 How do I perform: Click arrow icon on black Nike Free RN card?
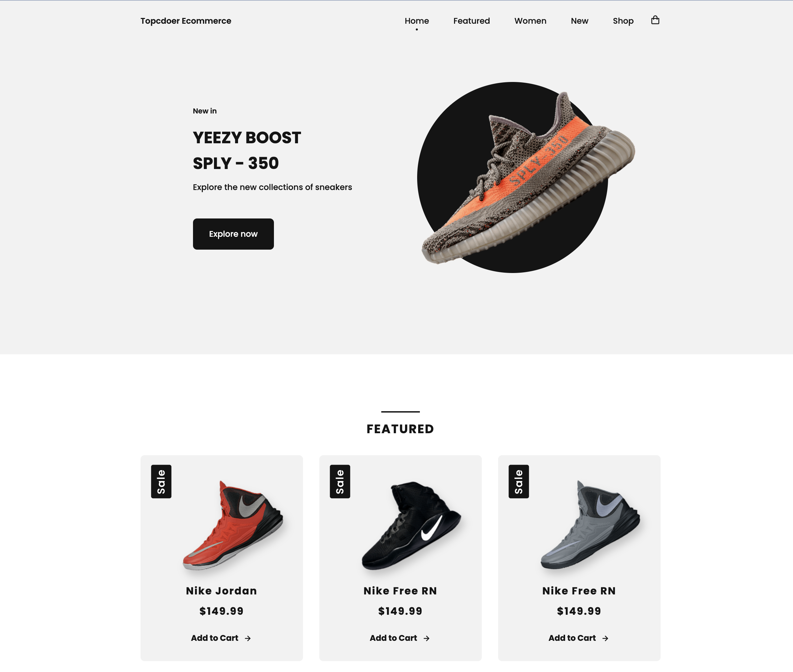[426, 638]
